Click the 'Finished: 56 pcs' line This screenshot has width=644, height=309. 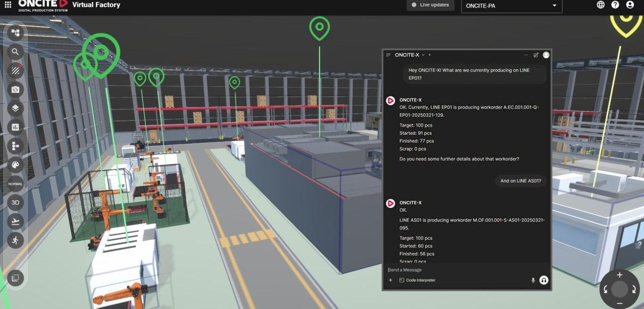point(417,254)
